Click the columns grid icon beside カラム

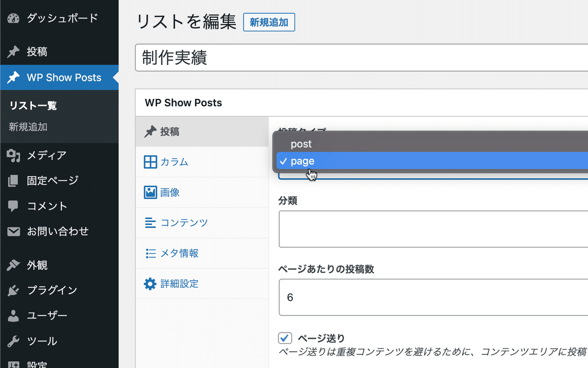(150, 162)
